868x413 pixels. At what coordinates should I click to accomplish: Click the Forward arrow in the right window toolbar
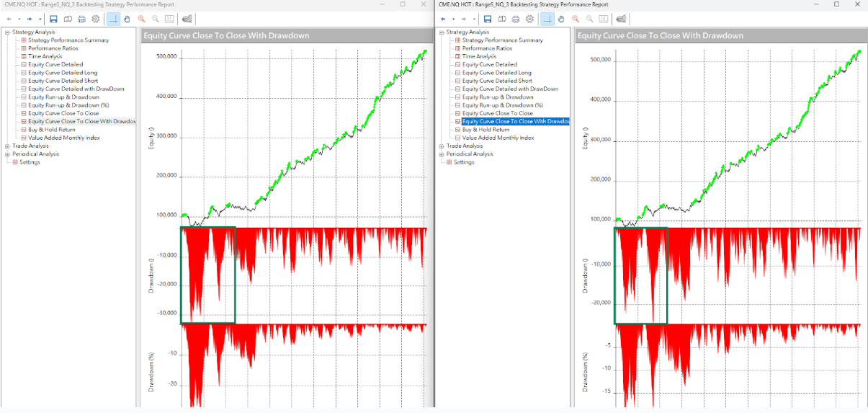[x=464, y=19]
